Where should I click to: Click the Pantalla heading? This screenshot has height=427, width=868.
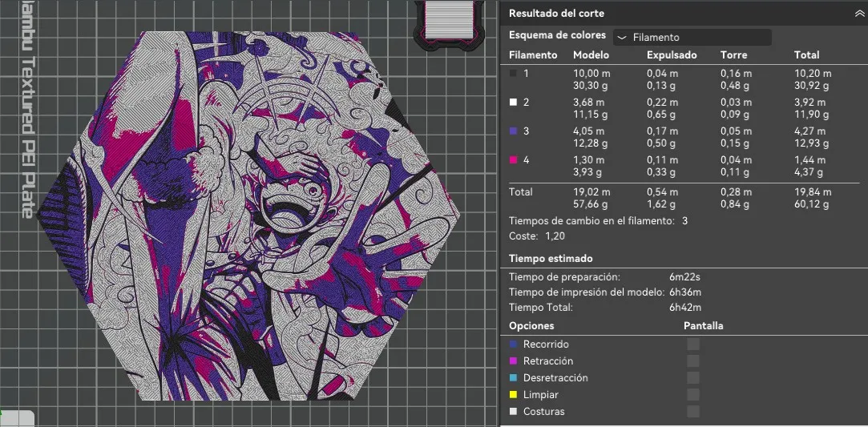click(703, 326)
